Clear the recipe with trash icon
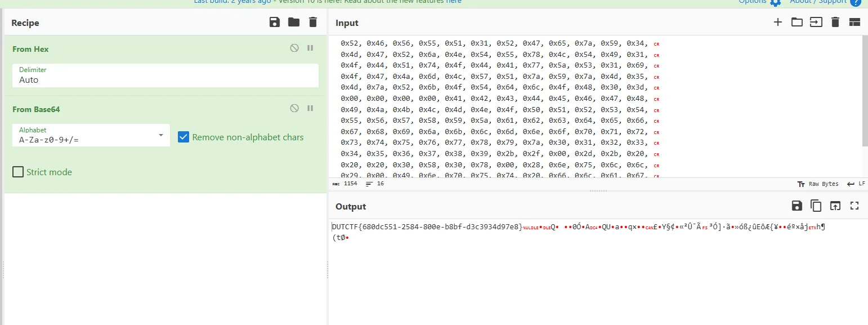The height and width of the screenshot is (325, 868). click(313, 23)
